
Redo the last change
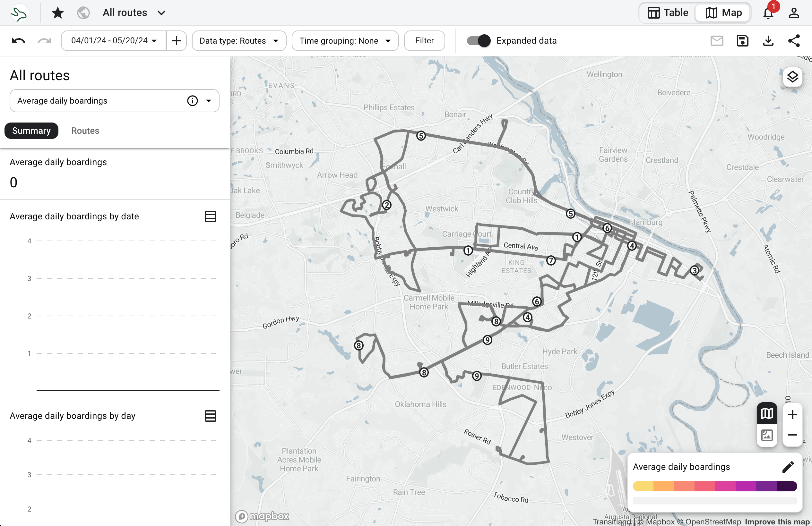click(x=44, y=40)
